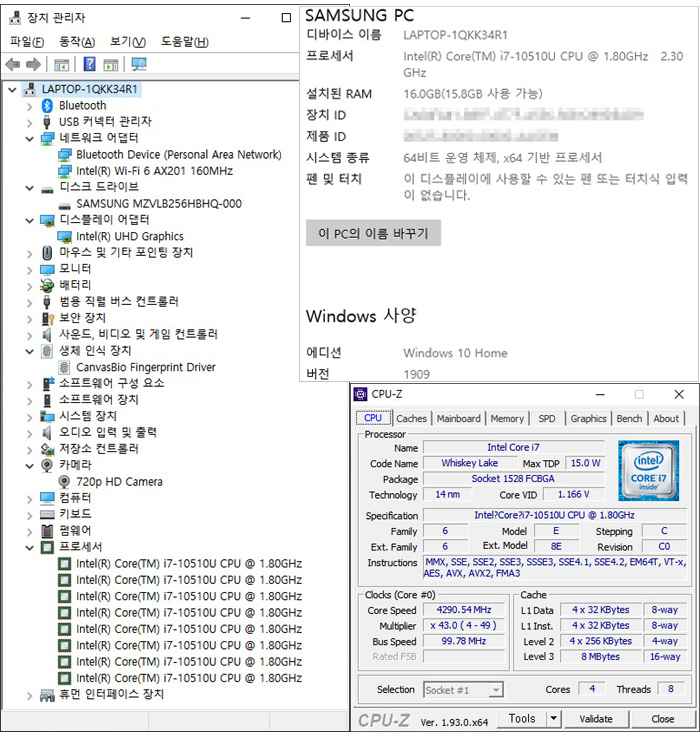Click the Intel Core i7 logo in CPU-Z

coord(648,470)
